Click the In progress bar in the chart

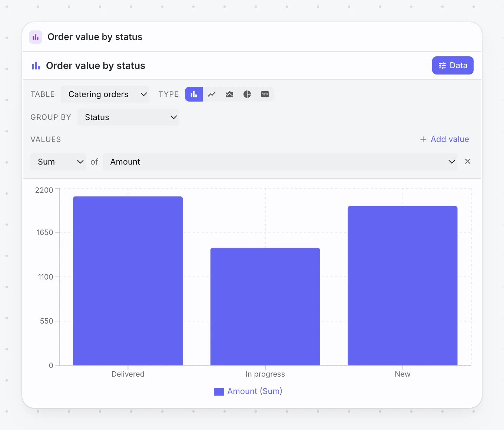tap(265, 307)
